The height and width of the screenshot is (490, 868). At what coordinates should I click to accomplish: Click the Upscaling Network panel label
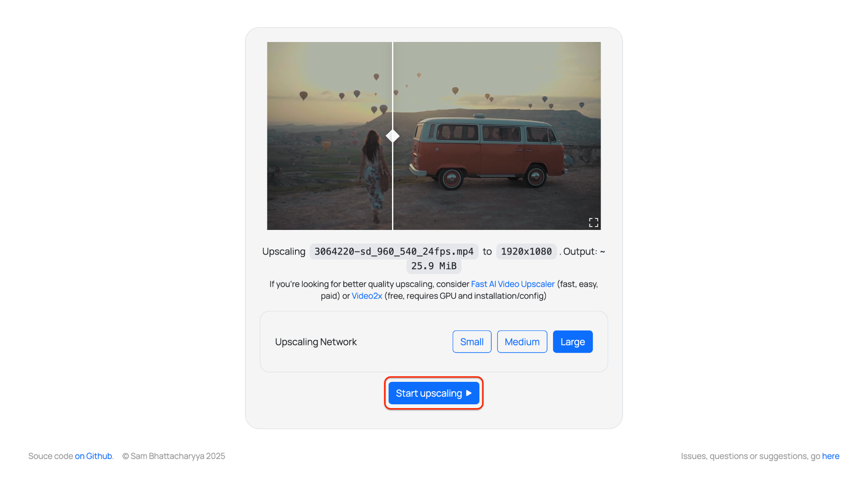[315, 342]
